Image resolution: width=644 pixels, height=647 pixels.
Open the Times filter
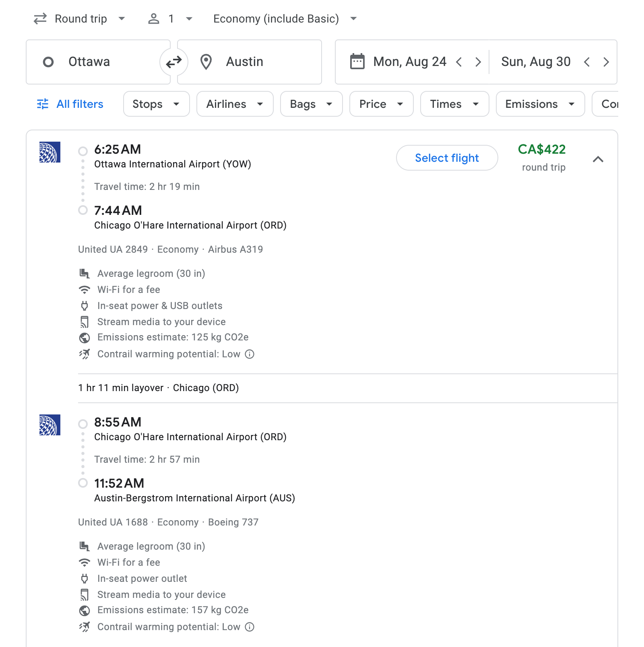click(454, 104)
